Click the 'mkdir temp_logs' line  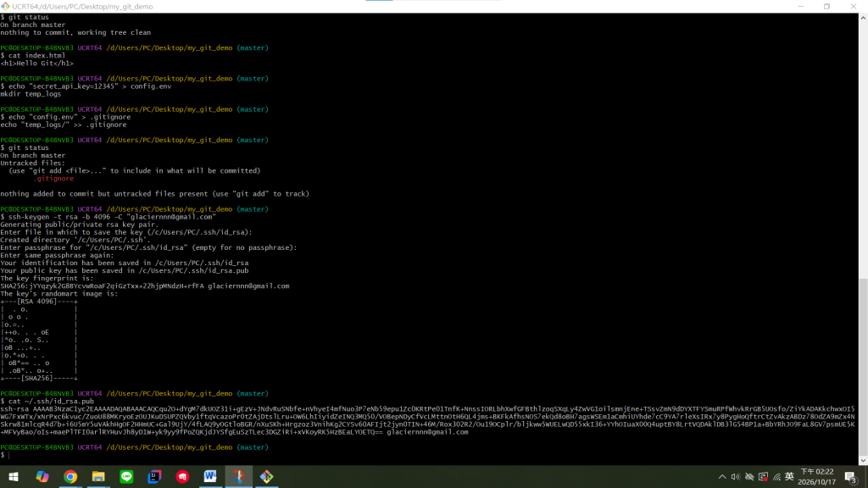pyautogui.click(x=31, y=94)
